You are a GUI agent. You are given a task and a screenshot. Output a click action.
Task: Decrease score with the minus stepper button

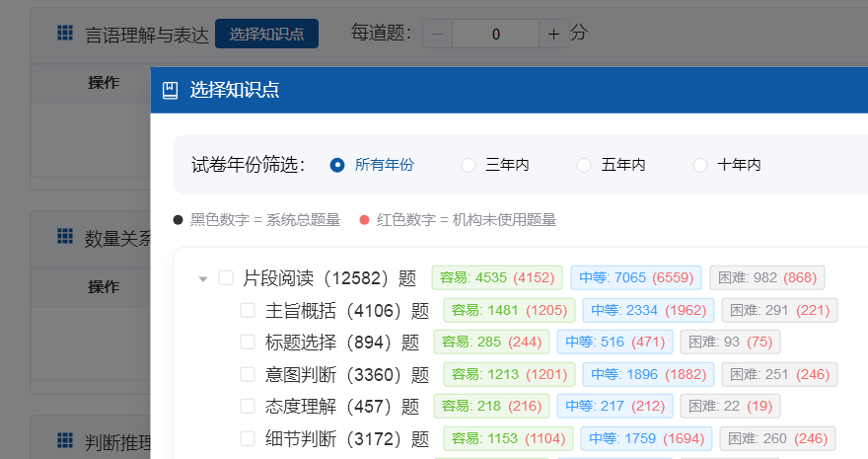437,34
